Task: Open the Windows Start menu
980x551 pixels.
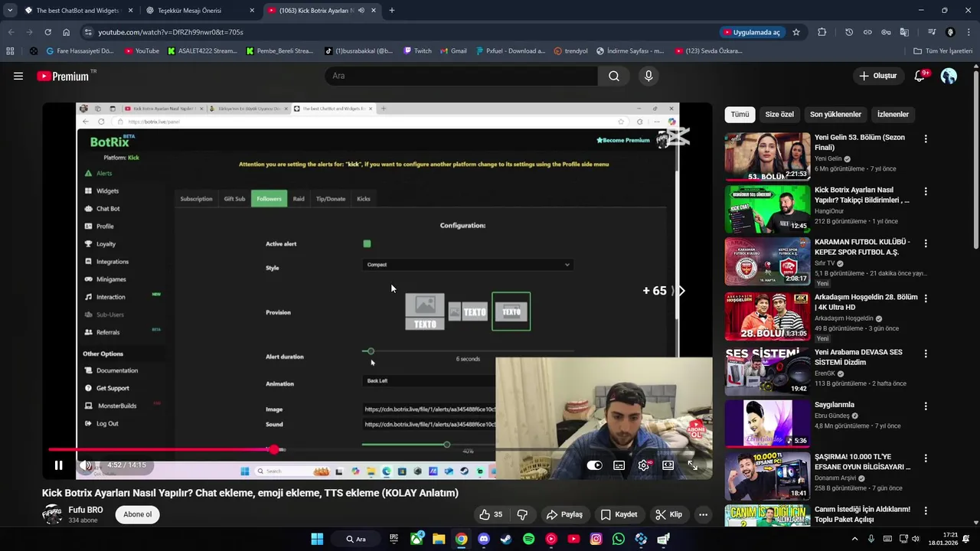Action: tap(317, 539)
